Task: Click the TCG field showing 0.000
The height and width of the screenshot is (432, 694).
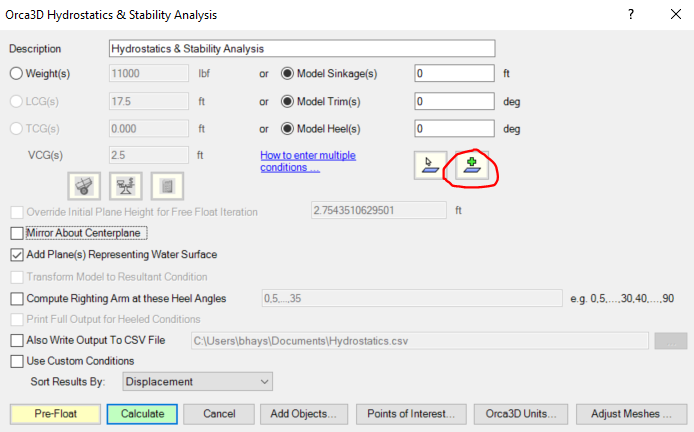Action: click(149, 129)
